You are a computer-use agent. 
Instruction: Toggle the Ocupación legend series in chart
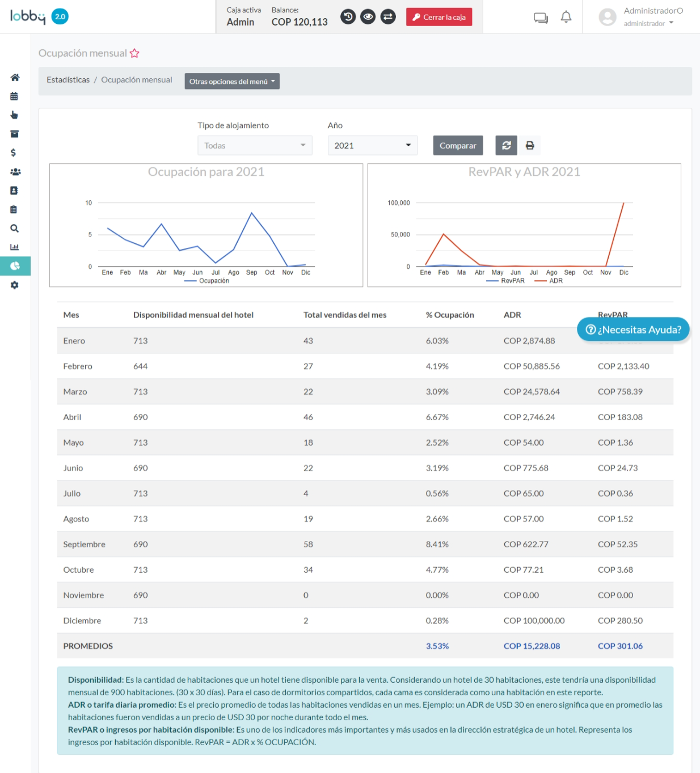[x=207, y=281]
